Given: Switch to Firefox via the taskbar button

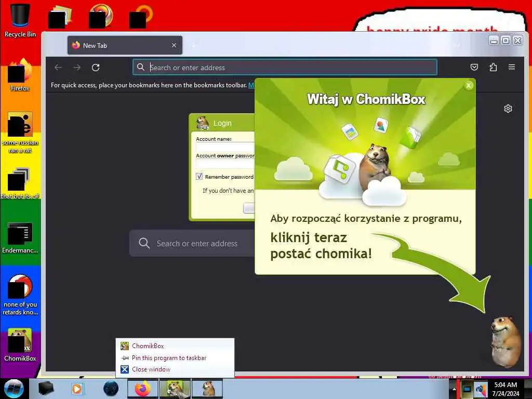Looking at the screenshot, I should 143,389.
